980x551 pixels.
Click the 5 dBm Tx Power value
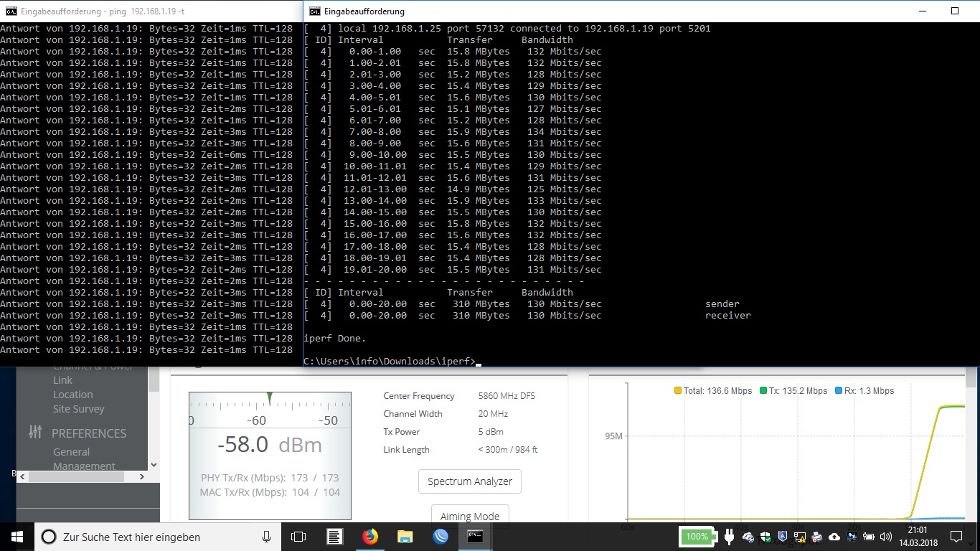click(x=491, y=432)
